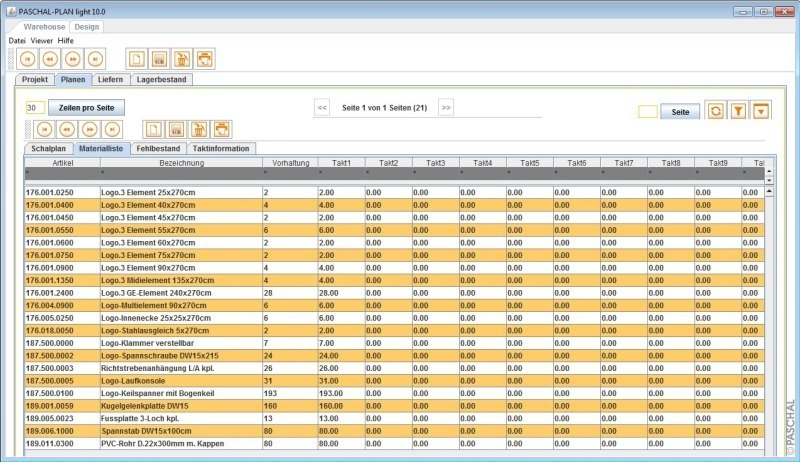Focus the empty page number field

point(648,112)
